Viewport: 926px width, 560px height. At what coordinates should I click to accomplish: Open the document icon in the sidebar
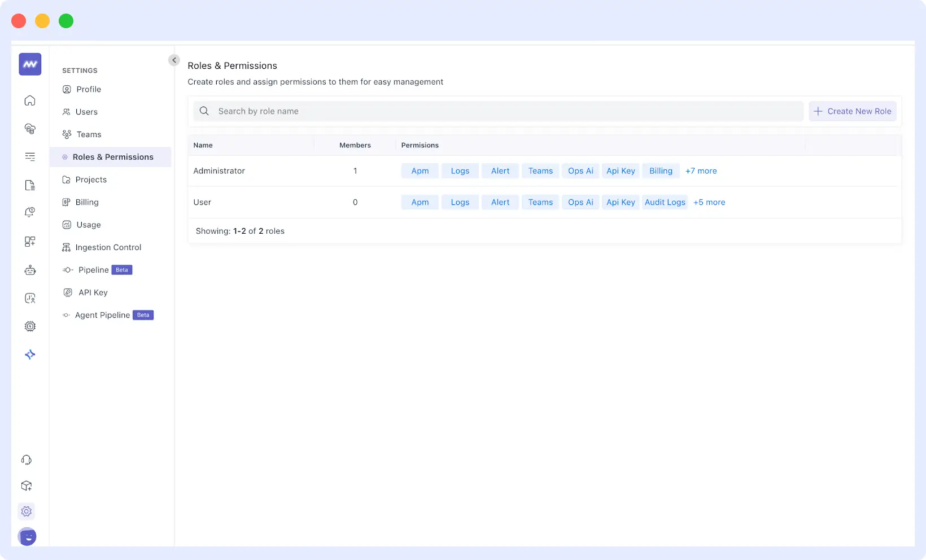coord(29,185)
